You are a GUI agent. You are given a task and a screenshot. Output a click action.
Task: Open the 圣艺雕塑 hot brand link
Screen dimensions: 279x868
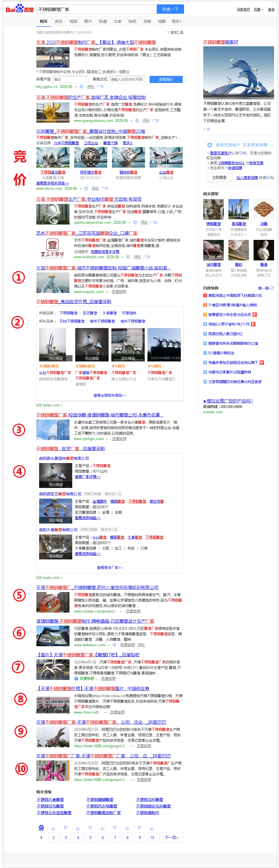pyautogui.click(x=90, y=313)
